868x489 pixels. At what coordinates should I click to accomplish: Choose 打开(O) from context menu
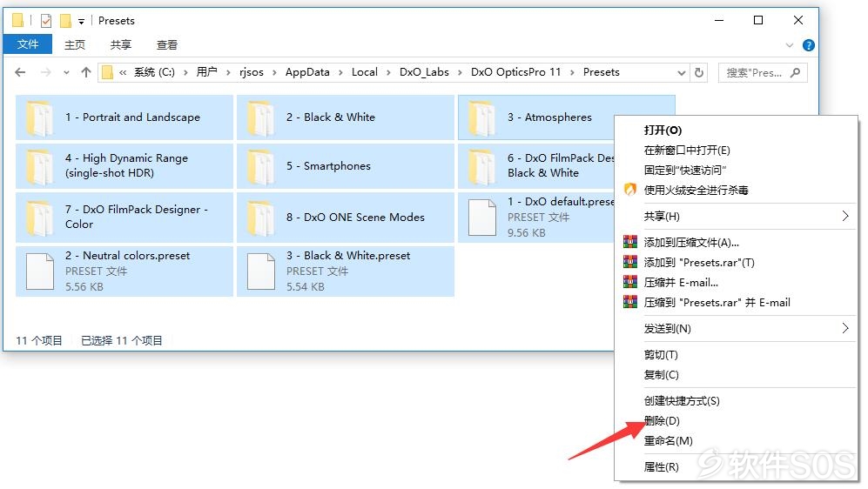click(x=737, y=131)
